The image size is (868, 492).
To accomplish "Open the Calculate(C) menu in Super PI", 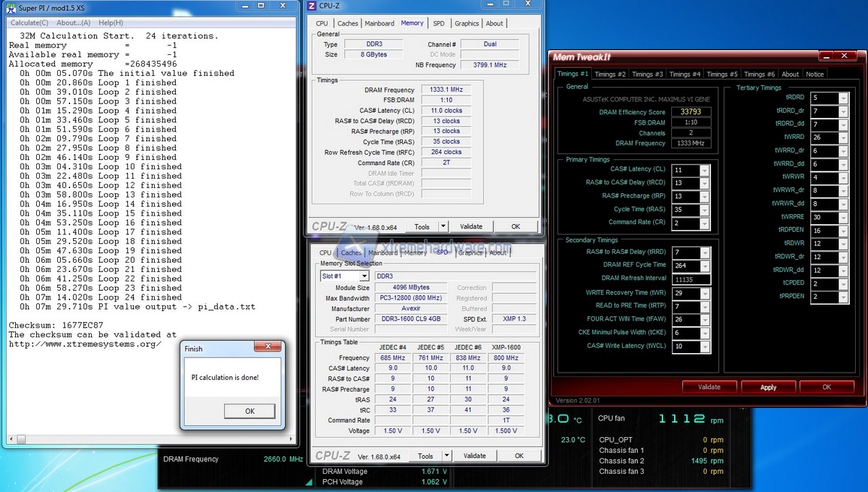I will coord(29,23).
